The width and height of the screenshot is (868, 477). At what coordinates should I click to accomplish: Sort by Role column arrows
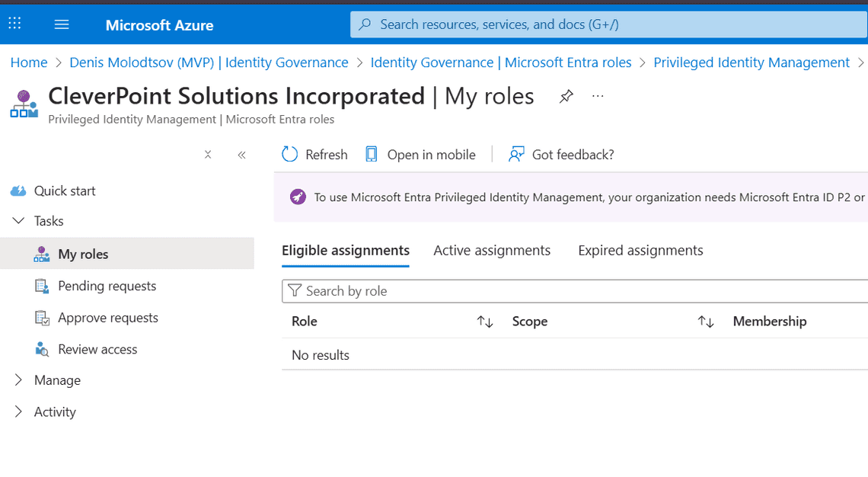(485, 322)
